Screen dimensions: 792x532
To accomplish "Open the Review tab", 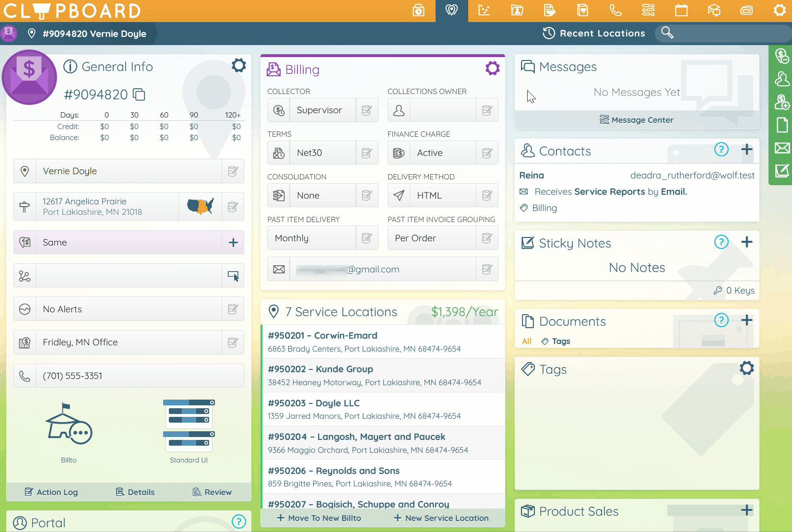I will click(212, 492).
